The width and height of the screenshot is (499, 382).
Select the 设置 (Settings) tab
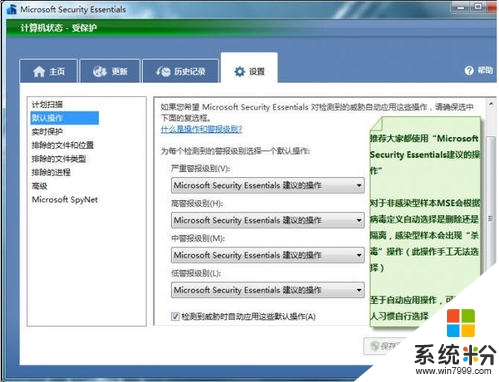click(x=249, y=69)
